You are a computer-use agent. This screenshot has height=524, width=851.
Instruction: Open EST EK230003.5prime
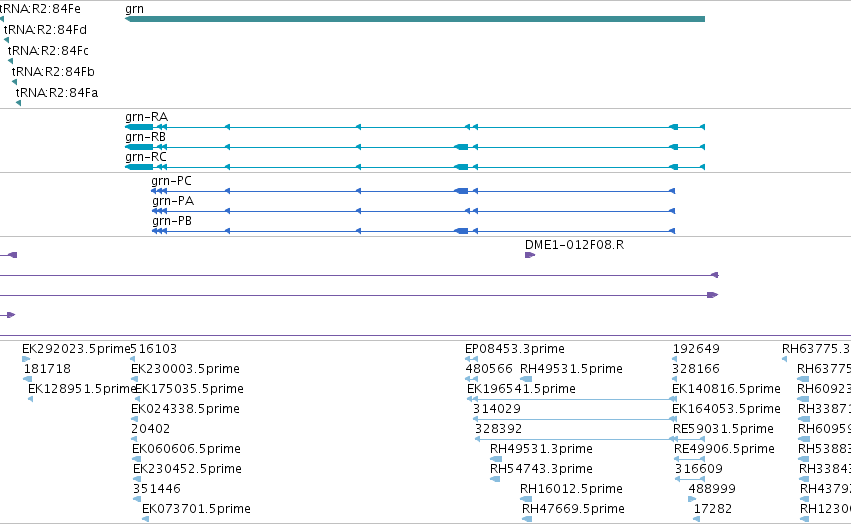[185, 369]
